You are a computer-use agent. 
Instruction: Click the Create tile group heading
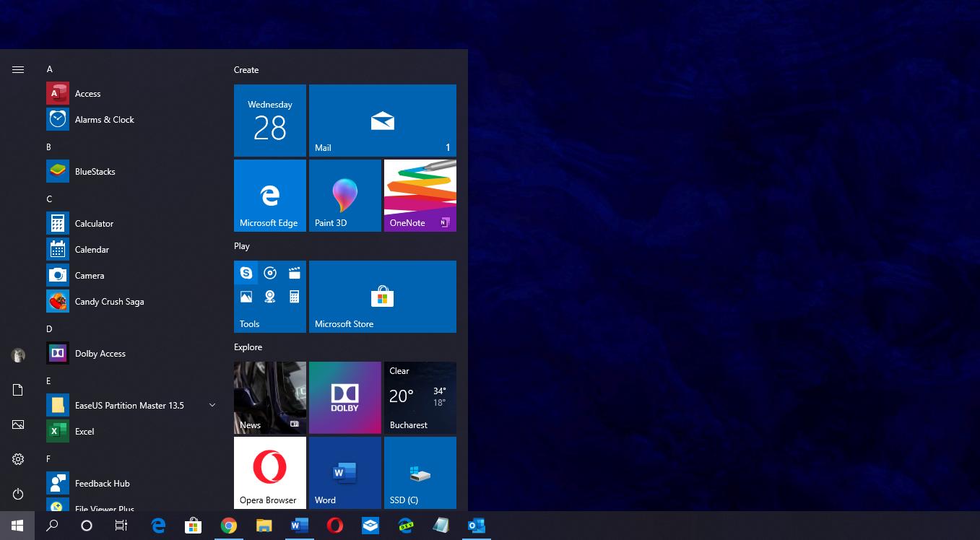[x=246, y=70]
